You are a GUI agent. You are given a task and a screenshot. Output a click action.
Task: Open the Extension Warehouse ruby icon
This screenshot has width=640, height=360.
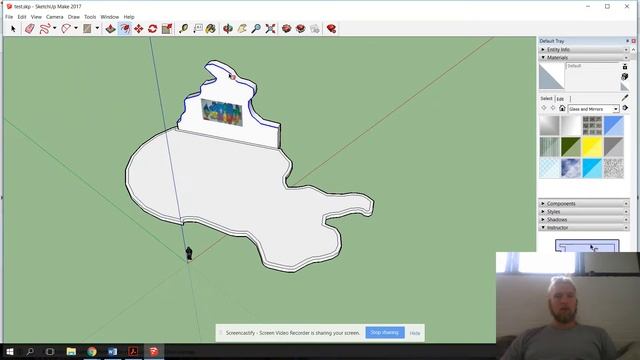coord(331,29)
